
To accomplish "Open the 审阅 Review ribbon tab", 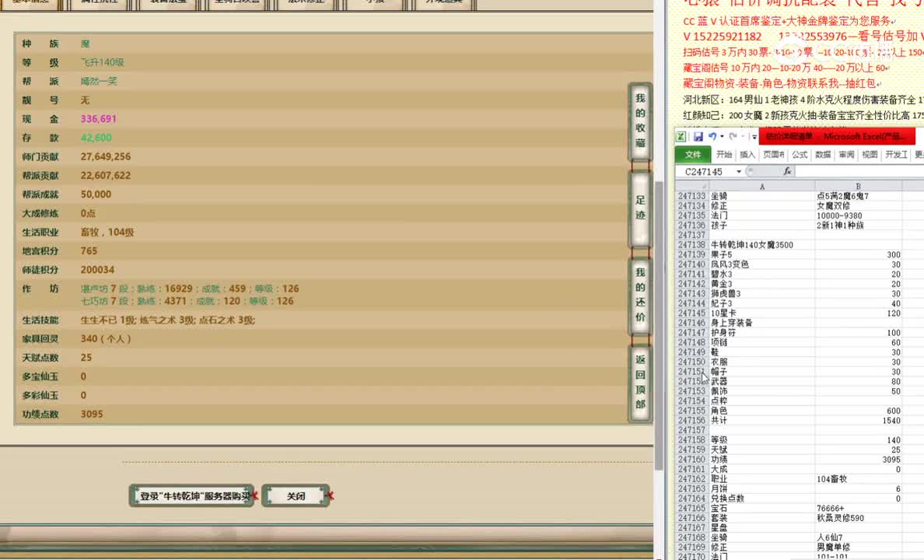I will click(847, 155).
